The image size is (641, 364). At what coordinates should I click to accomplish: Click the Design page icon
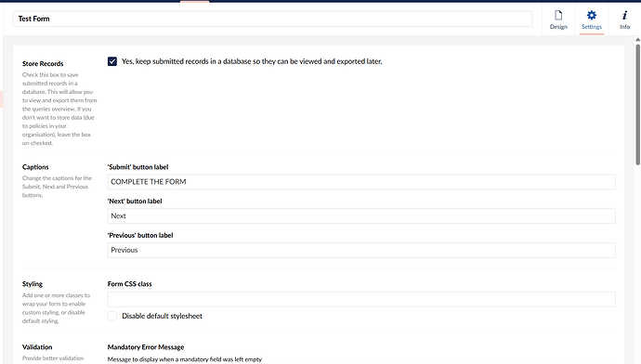[558, 15]
